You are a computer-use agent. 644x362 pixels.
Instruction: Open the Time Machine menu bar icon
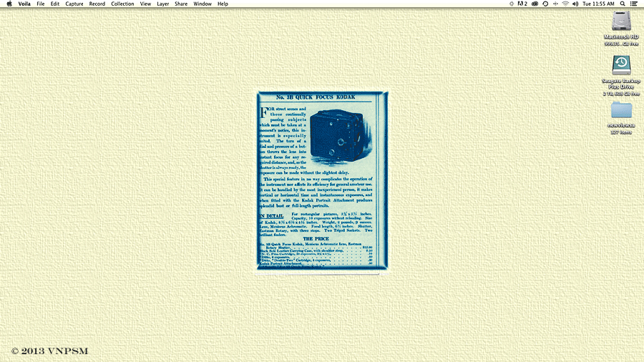[x=545, y=4]
